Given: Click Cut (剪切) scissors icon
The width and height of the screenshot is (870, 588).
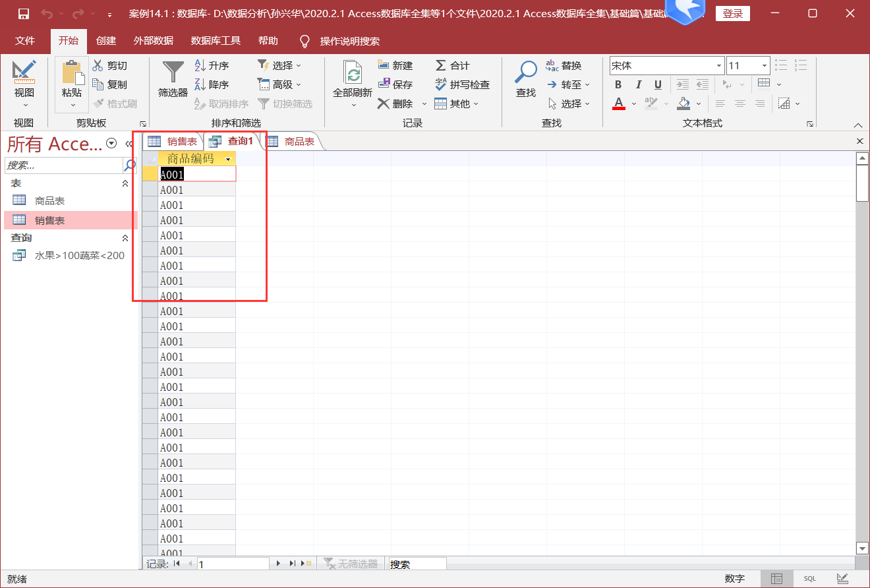Looking at the screenshot, I should point(98,65).
